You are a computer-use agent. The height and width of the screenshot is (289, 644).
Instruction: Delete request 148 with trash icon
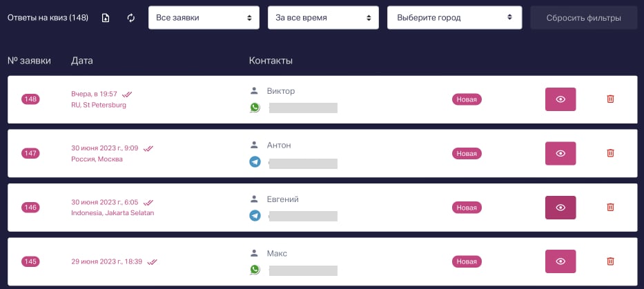coord(610,99)
